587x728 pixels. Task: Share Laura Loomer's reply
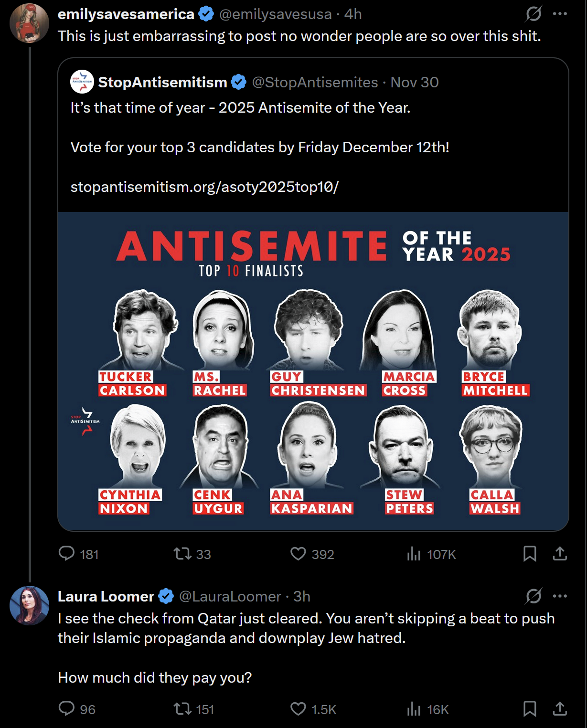[560, 709]
